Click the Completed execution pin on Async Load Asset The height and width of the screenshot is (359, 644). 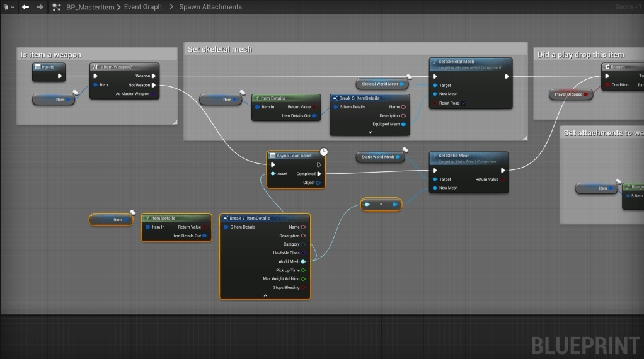tap(319, 174)
